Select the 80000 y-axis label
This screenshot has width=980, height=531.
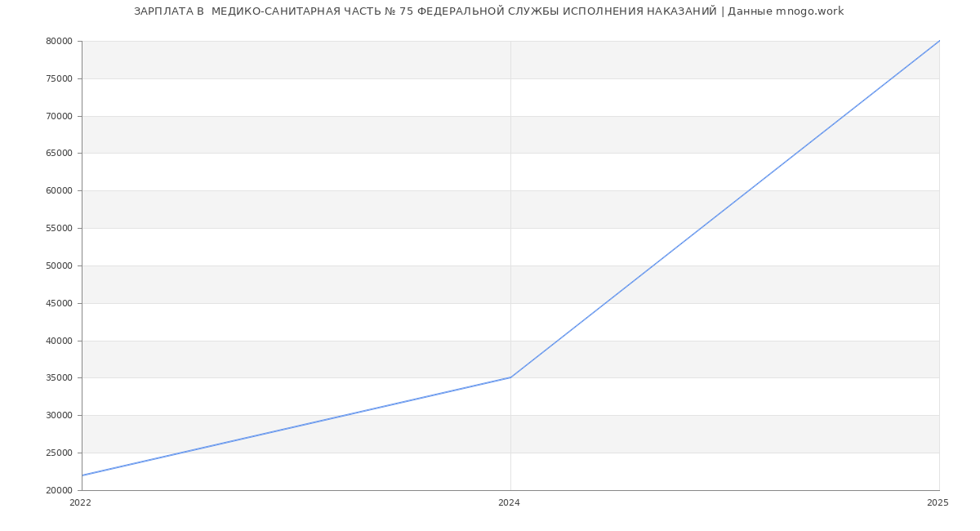point(59,41)
